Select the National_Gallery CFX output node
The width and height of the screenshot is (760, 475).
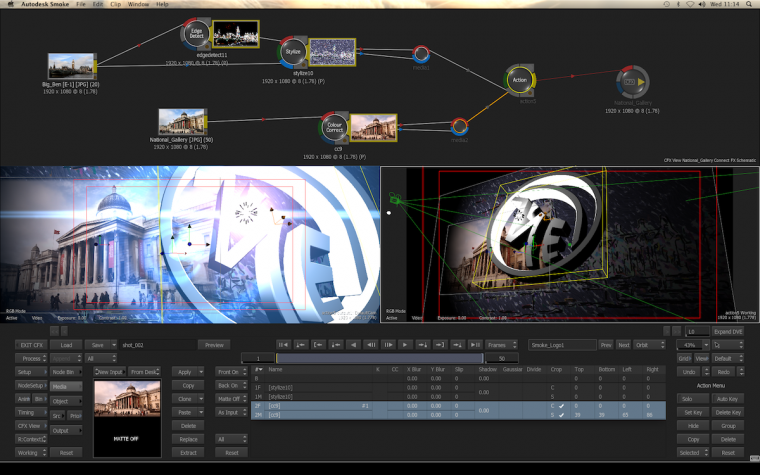(x=633, y=82)
